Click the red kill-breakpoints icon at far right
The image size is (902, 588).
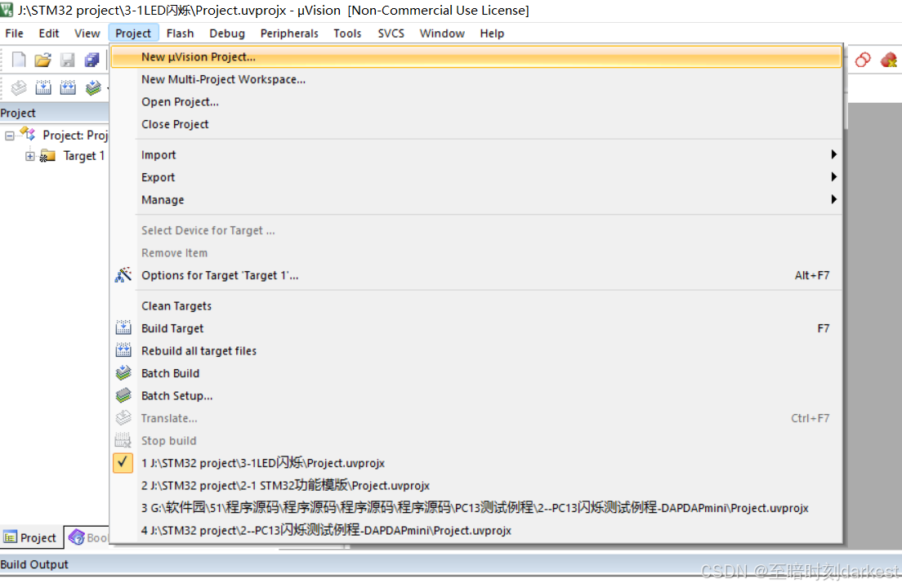tap(889, 60)
